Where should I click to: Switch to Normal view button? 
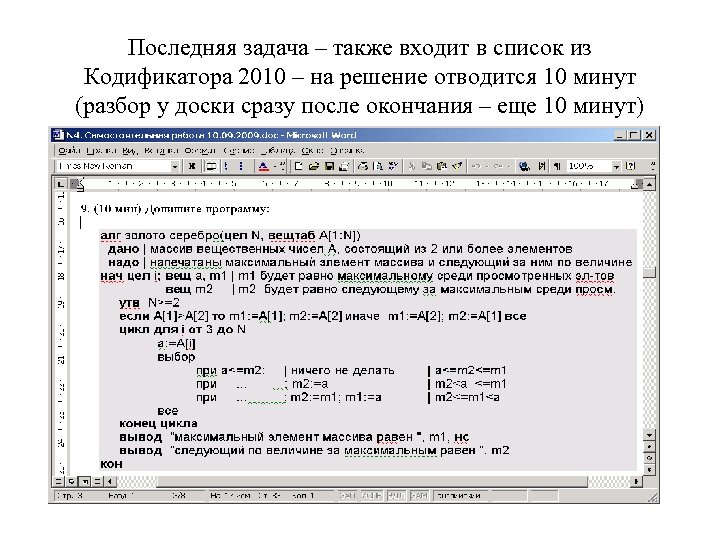point(58,482)
